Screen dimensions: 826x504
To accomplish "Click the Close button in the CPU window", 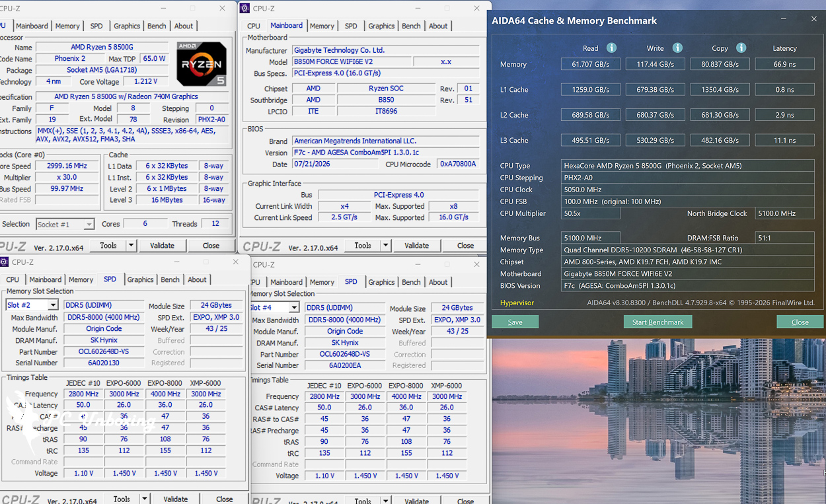I will tap(211, 245).
